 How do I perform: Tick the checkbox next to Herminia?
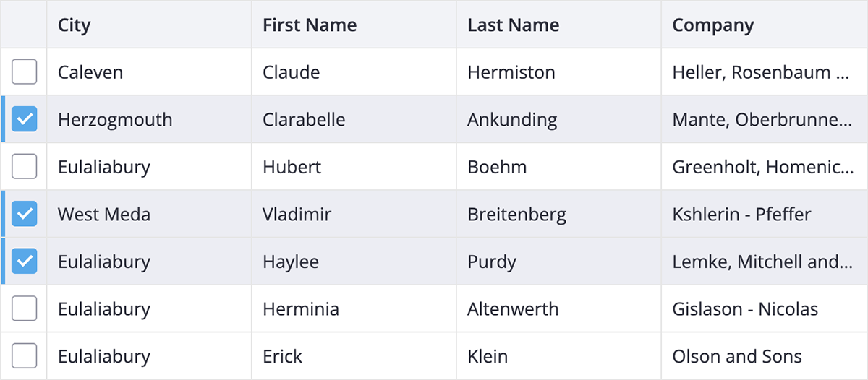(x=25, y=309)
